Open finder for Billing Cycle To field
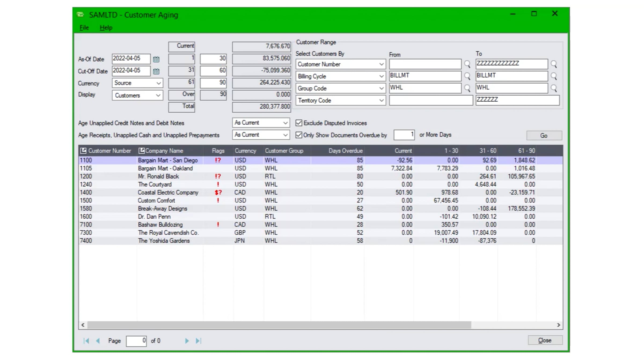 (x=554, y=76)
